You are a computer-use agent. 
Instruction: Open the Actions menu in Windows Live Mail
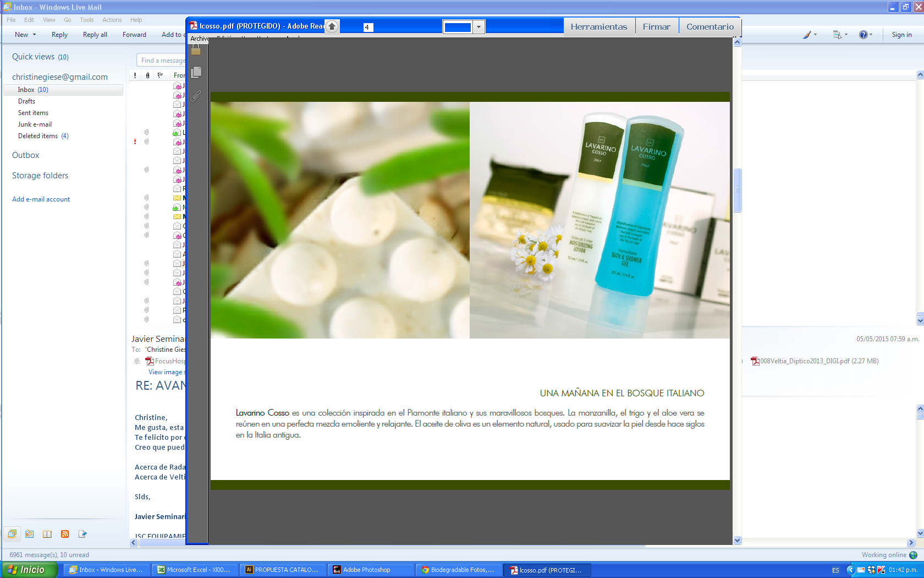click(112, 20)
